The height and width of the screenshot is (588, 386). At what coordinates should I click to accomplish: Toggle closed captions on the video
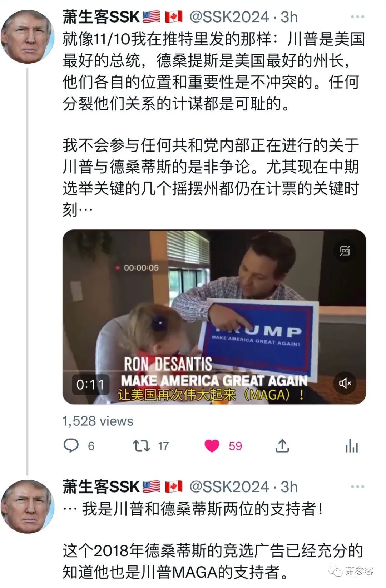(x=345, y=251)
